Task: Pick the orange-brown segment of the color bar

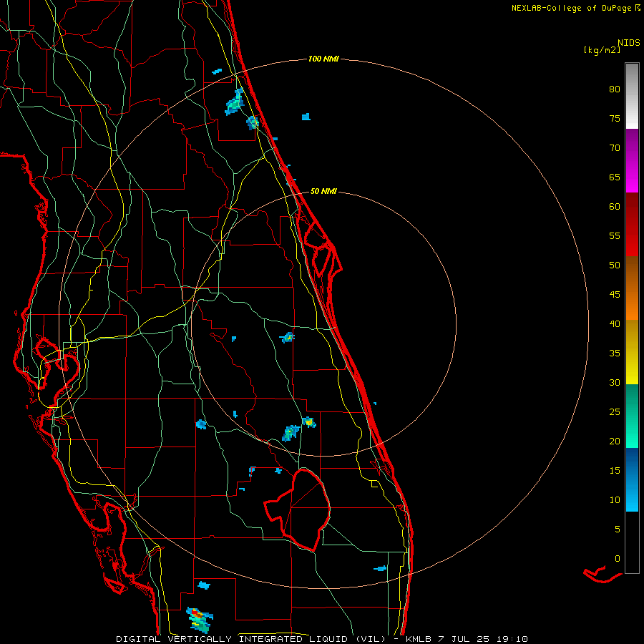Action: coord(632,288)
